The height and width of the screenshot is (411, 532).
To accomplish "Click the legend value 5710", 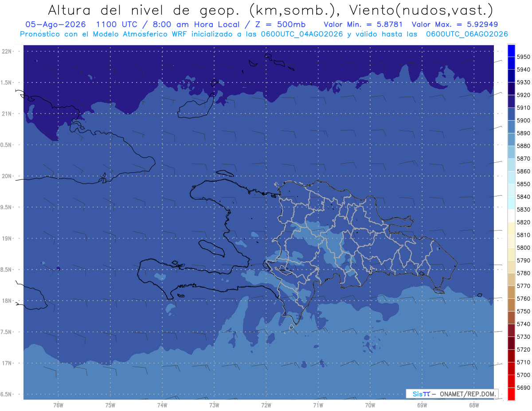I will pos(524,362).
